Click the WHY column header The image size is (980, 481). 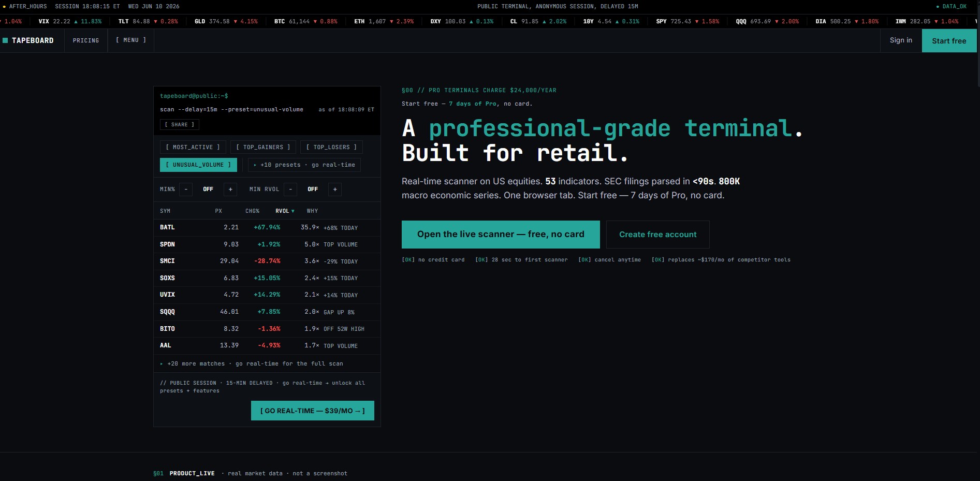click(x=312, y=211)
